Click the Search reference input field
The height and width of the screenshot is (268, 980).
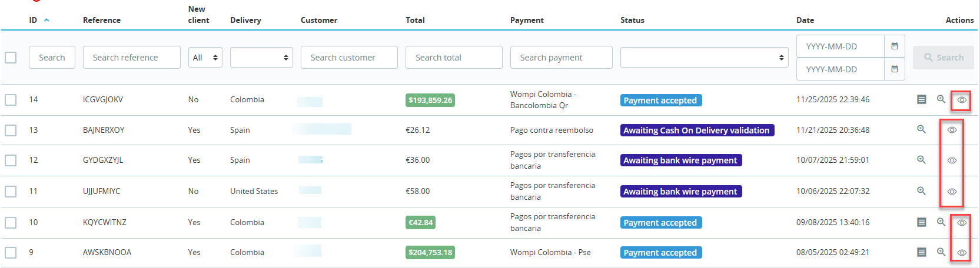point(131,58)
